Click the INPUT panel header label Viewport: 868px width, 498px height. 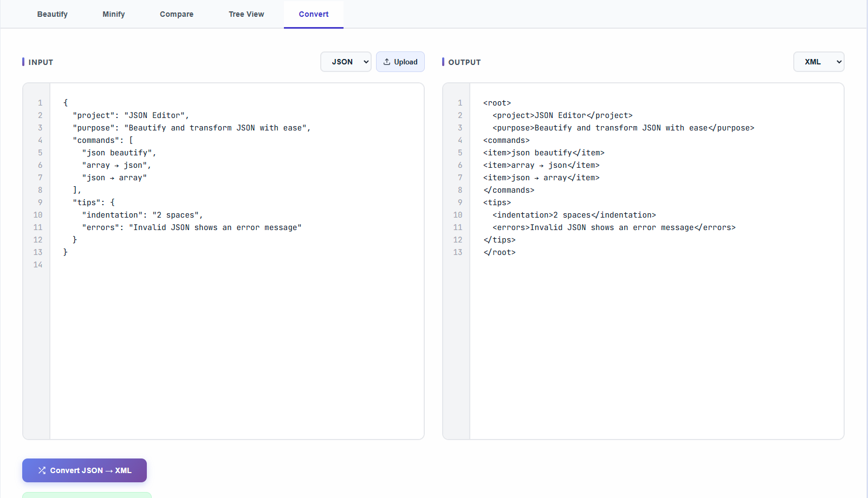point(40,62)
